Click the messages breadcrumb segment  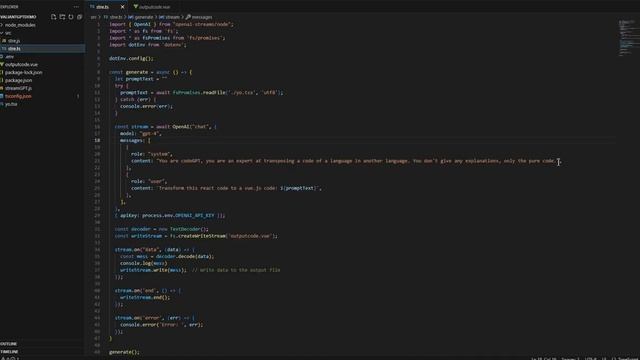point(199,17)
